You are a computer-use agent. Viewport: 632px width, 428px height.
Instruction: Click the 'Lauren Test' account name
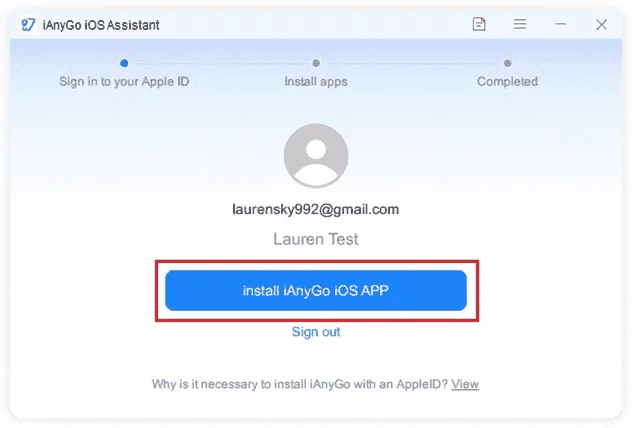[x=316, y=239]
